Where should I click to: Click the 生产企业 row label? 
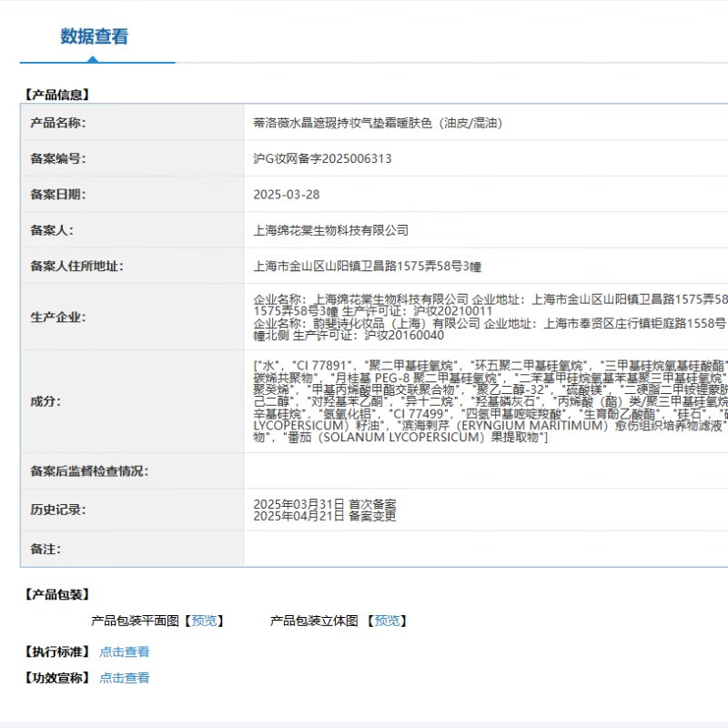click(x=57, y=318)
